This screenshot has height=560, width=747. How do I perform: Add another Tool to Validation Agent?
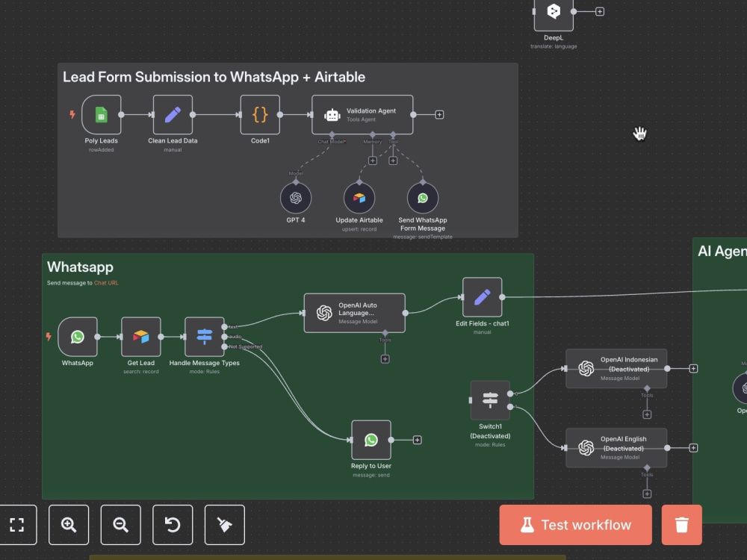click(x=393, y=161)
